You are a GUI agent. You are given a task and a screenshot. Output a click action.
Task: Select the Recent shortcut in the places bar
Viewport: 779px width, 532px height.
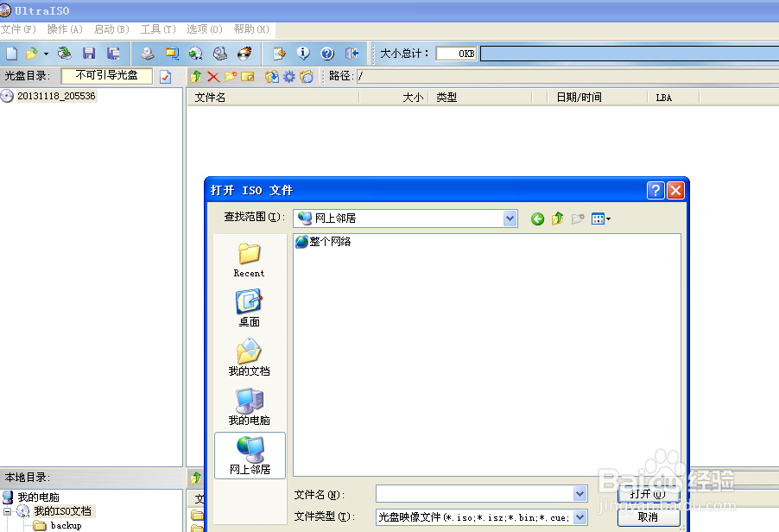249,260
